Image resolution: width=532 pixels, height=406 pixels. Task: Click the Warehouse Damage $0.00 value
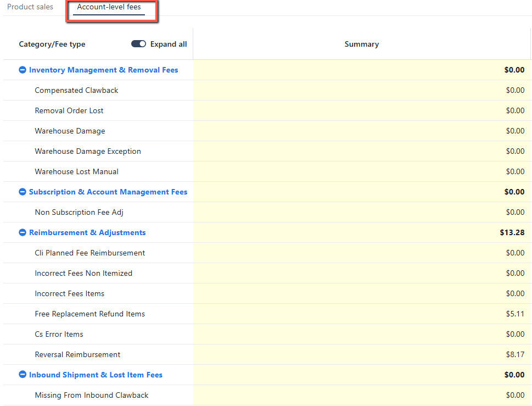tap(515, 131)
